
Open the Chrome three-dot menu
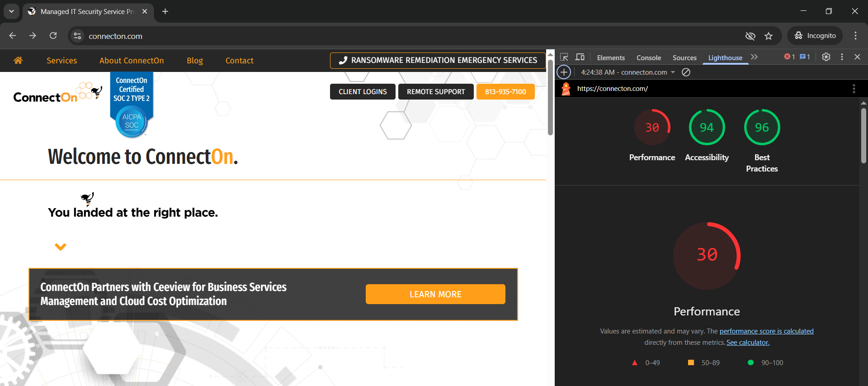[855, 36]
